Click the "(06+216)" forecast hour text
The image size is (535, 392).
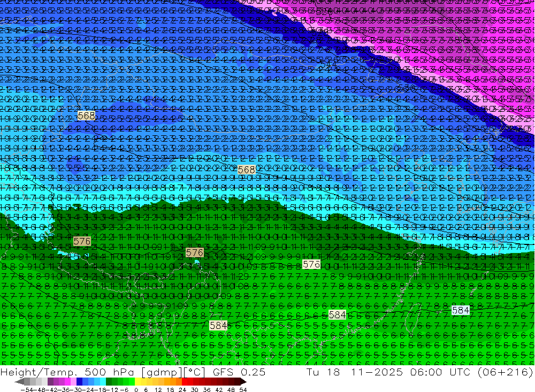click(x=506, y=372)
